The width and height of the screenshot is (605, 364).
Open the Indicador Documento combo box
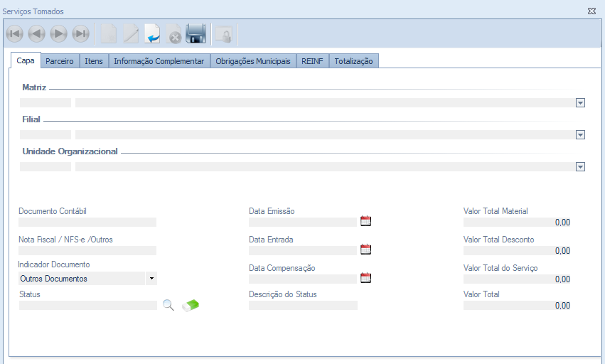pos(151,279)
